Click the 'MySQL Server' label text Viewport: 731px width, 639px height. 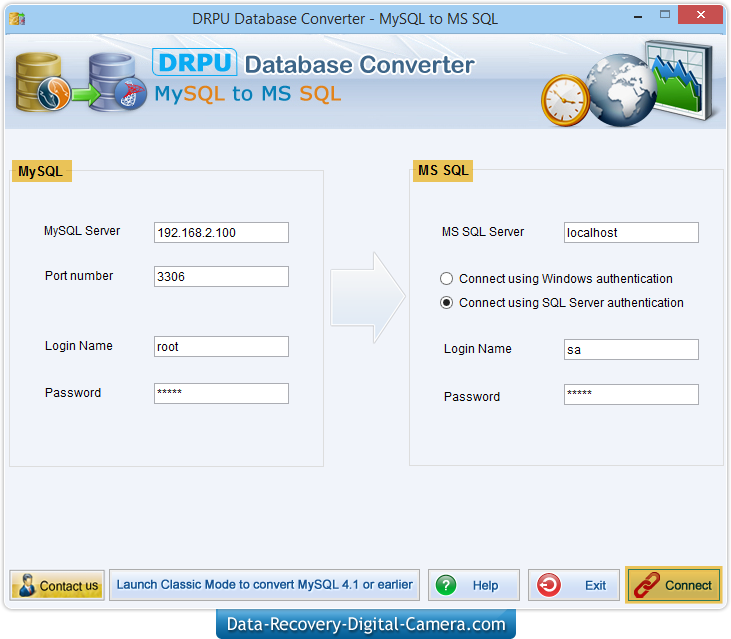pos(82,231)
